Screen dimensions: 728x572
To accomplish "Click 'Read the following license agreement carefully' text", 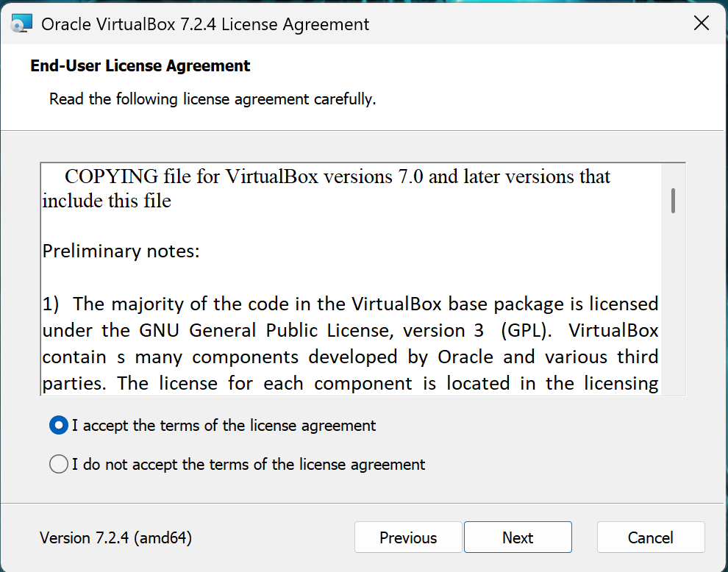I will (x=213, y=99).
